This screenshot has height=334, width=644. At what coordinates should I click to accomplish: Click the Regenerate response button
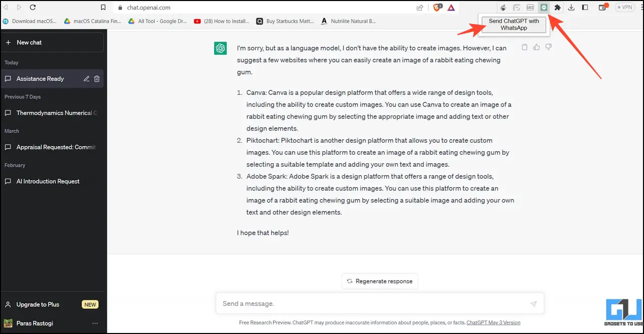[380, 281]
